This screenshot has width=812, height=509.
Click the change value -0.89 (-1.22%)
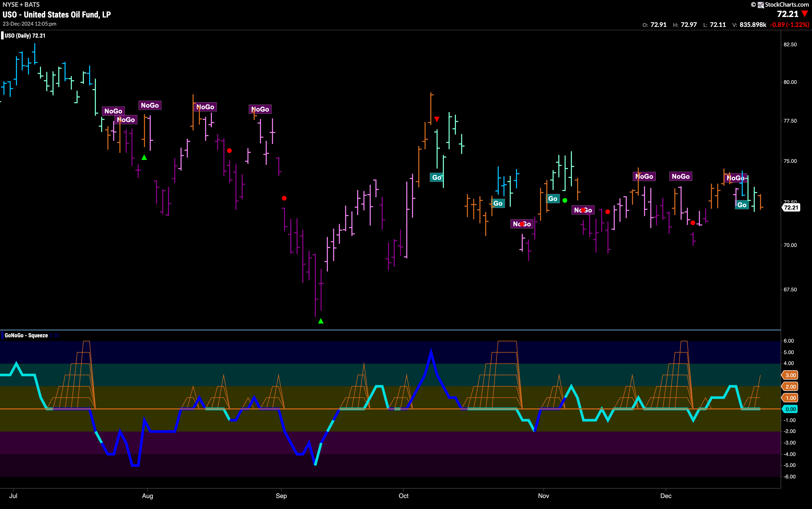(790, 25)
